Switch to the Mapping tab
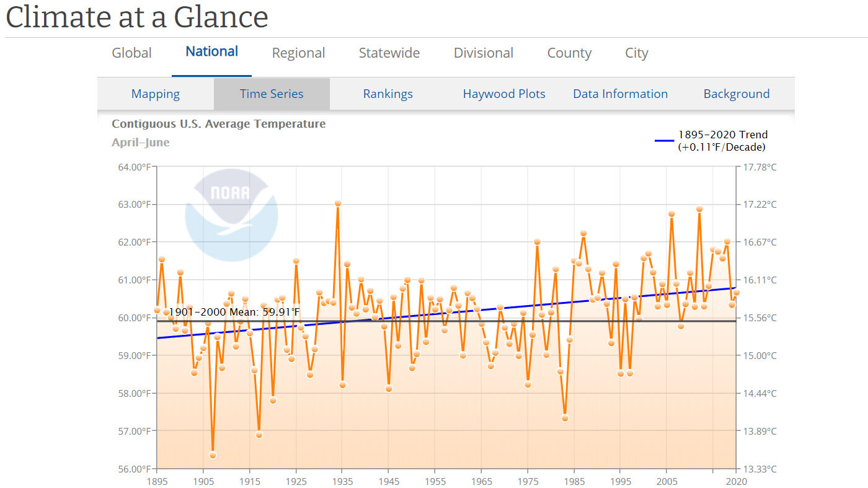The width and height of the screenshot is (868, 488). 155,93
